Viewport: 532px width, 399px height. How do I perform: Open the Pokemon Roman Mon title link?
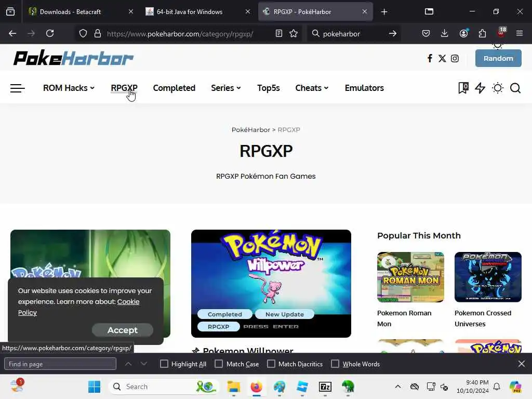pos(404,318)
